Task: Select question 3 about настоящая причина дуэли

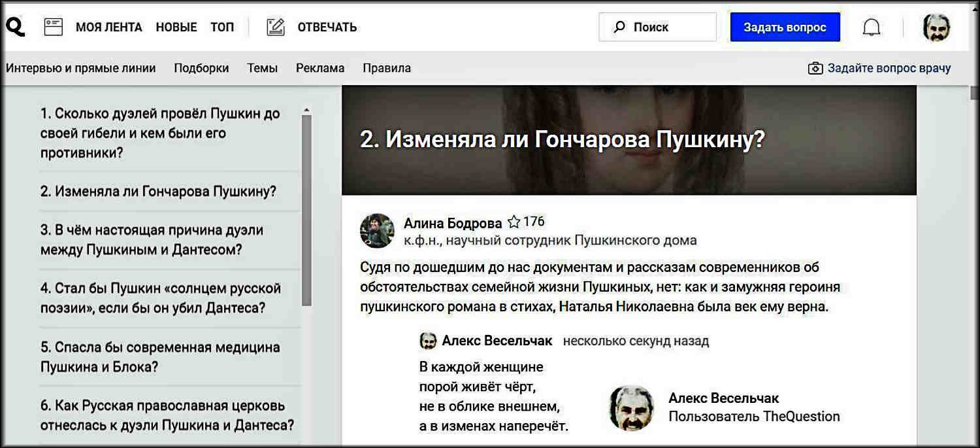Action: [152, 240]
